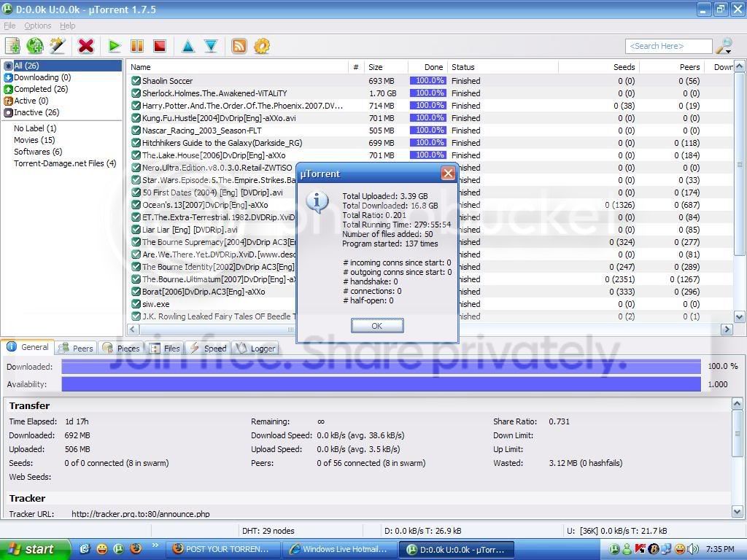Open Preferences gear icon in toolbar

point(262,46)
